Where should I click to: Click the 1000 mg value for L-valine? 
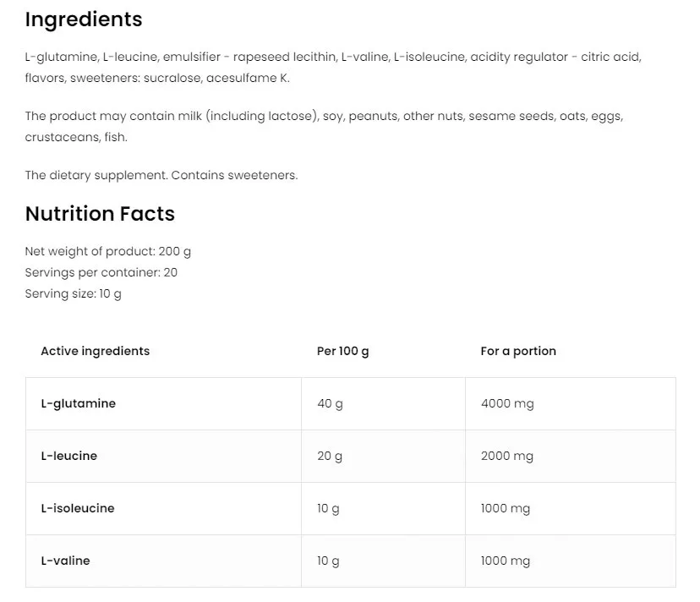(506, 561)
